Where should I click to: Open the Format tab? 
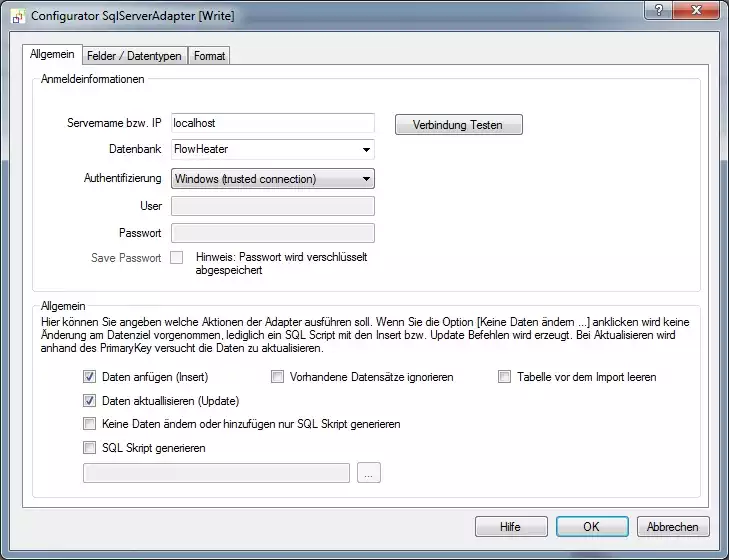[210, 56]
